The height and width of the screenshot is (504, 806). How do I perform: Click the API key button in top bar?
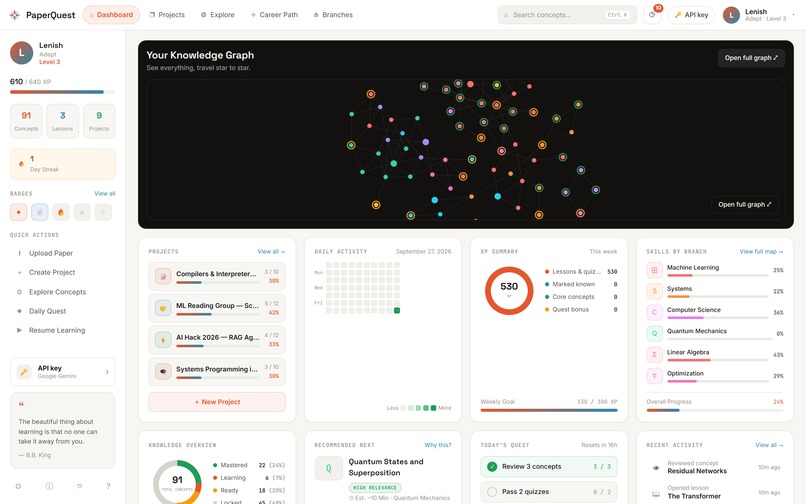click(691, 15)
